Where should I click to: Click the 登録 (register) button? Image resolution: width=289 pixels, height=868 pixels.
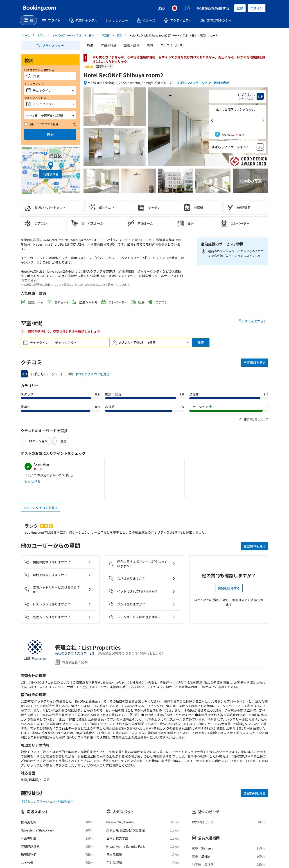click(240, 8)
